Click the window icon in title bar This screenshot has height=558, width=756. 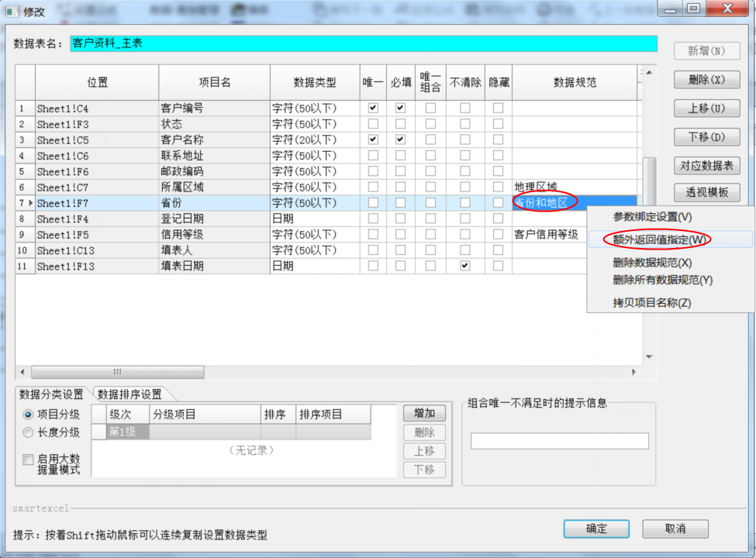pos(12,11)
